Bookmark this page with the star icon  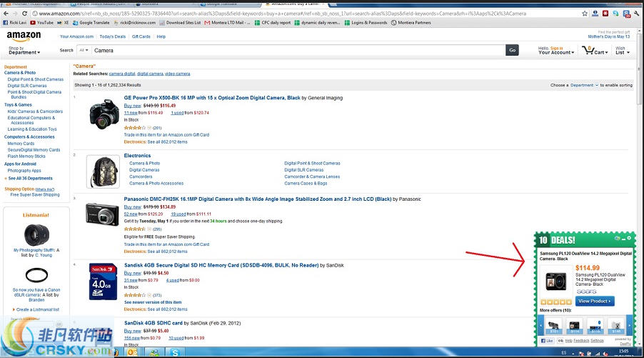click(585, 13)
